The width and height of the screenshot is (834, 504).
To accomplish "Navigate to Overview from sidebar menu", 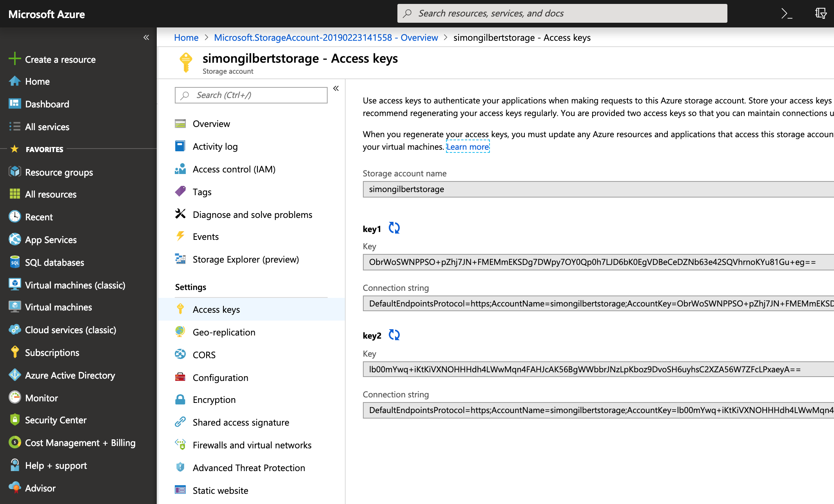I will 212,123.
